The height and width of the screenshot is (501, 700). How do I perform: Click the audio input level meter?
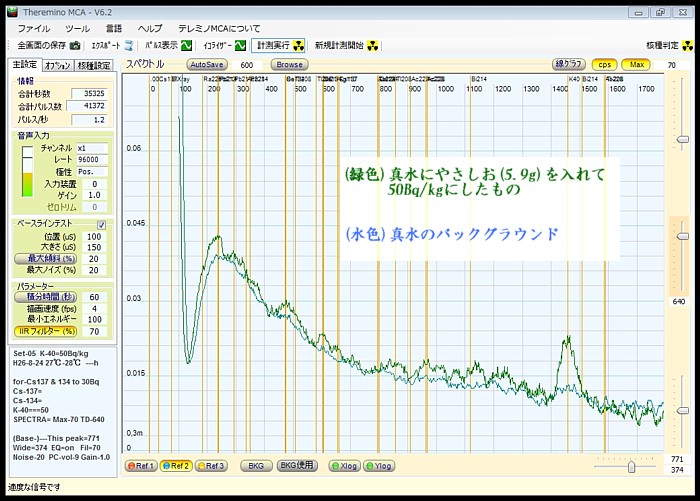[28, 171]
